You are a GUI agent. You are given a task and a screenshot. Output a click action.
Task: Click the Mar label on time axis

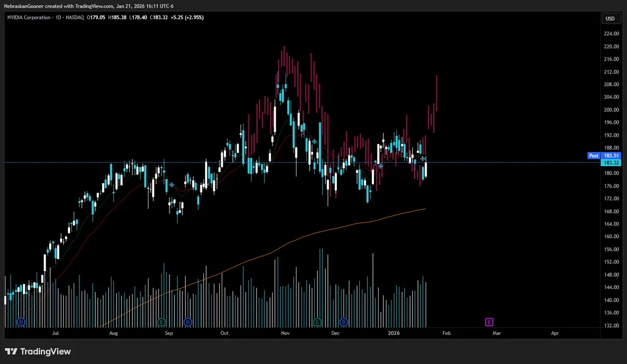[496, 333]
